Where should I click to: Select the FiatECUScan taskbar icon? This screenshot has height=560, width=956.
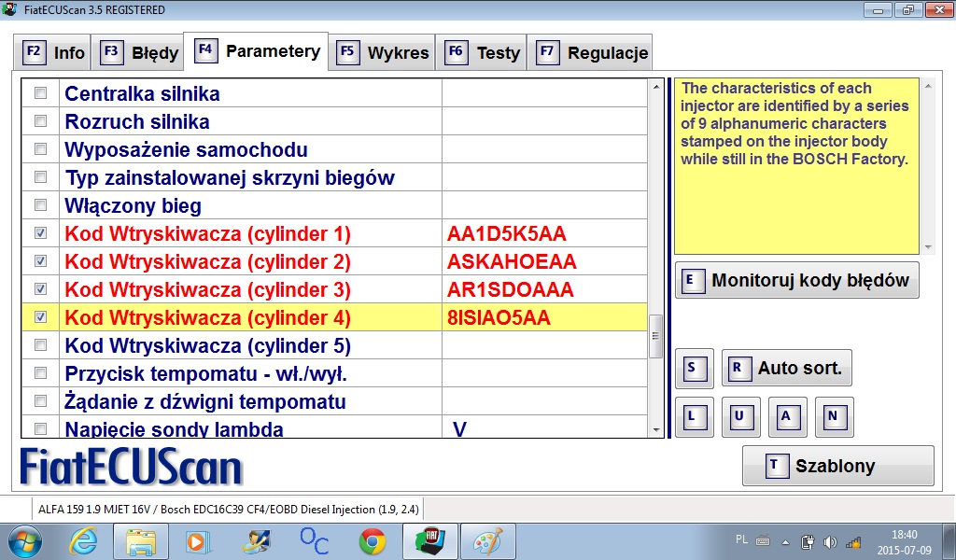(429, 541)
